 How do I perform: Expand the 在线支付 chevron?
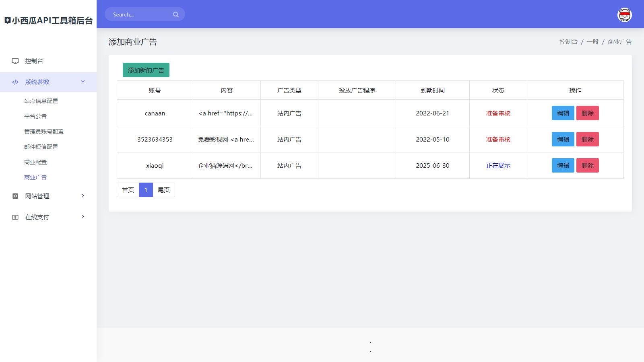coord(83,217)
